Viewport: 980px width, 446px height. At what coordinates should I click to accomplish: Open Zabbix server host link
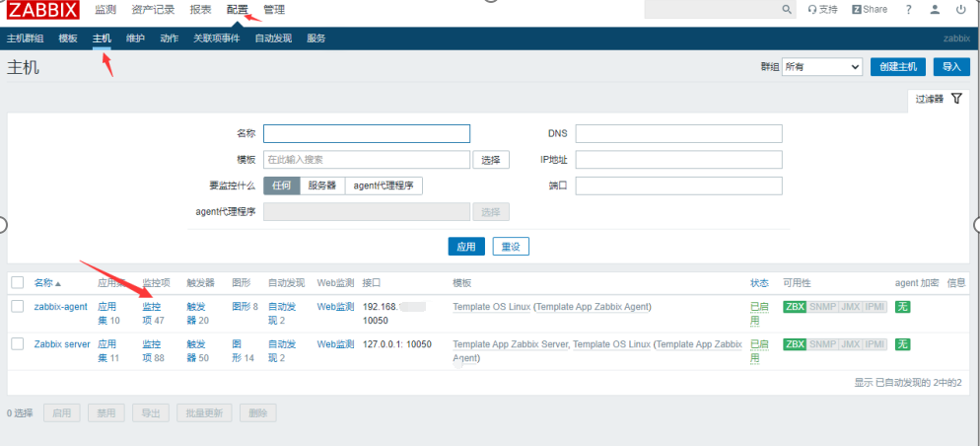62,344
